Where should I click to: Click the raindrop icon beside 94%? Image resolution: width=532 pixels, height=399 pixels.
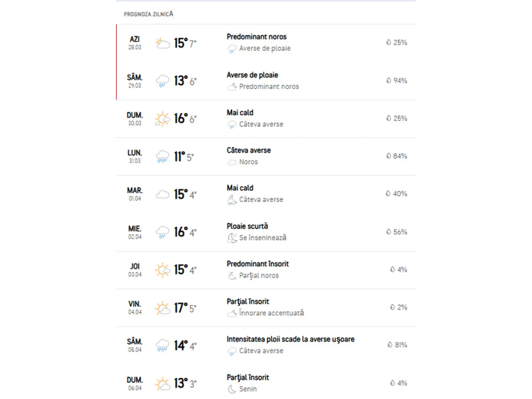388,81
